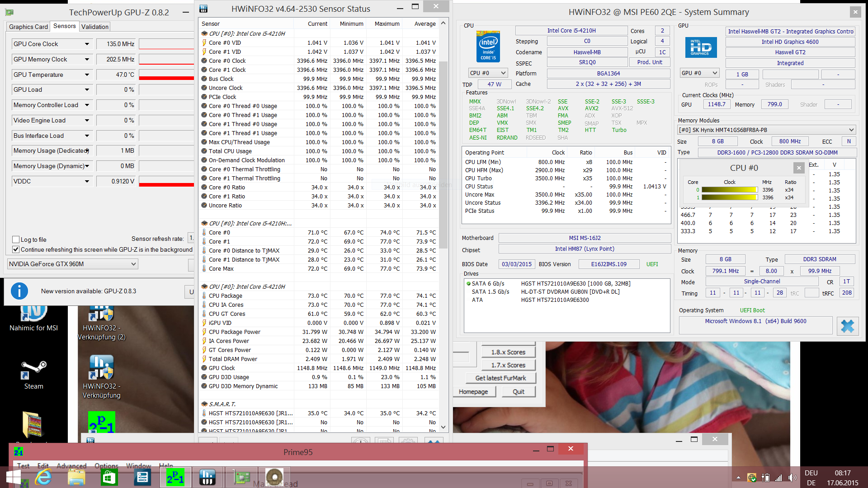Image resolution: width=868 pixels, height=488 pixels.
Task: Show hidden tray icons arrow
Action: tap(738, 478)
